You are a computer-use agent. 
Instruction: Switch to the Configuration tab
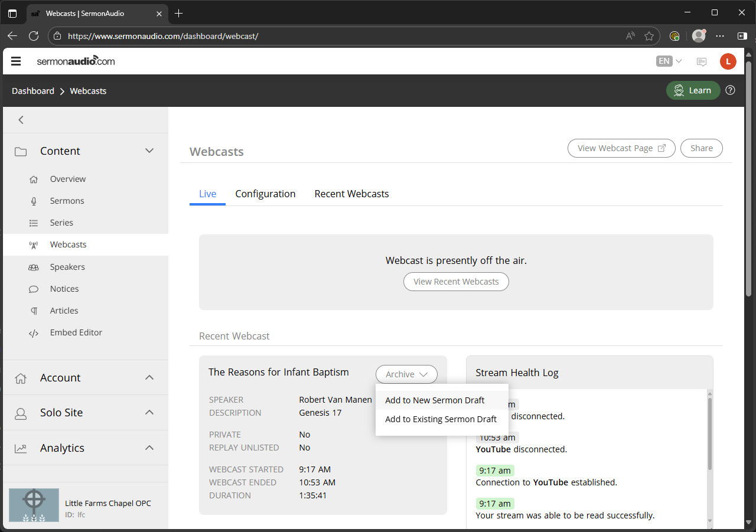coord(265,194)
